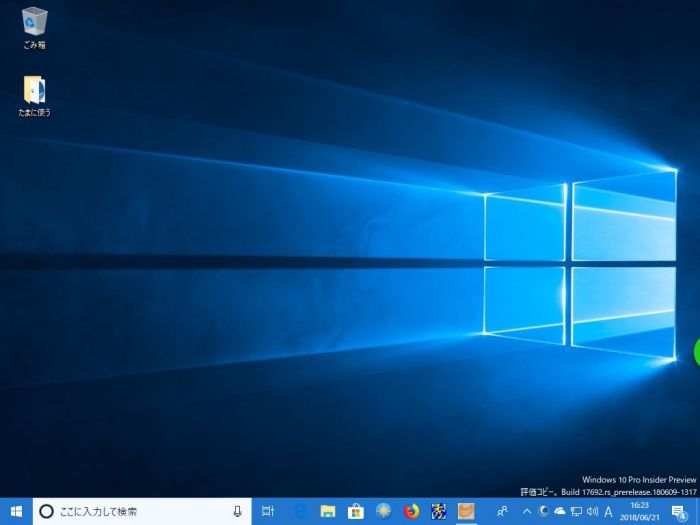Click the running figure taskbar icon
Viewport: 700px width, 525px height.
pos(439,511)
